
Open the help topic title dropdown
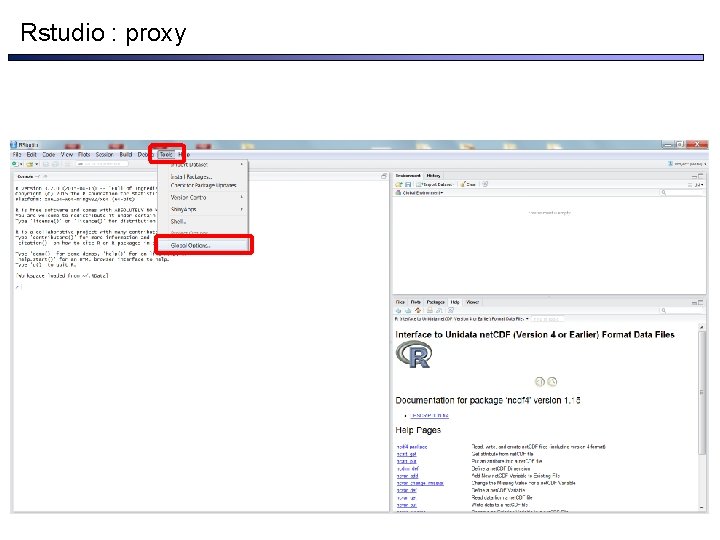(x=461, y=319)
